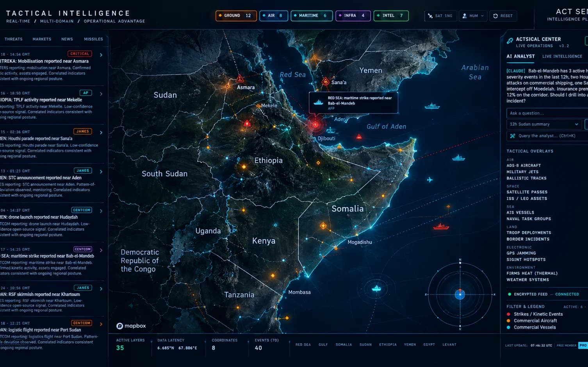
Task: Click the airplane icon east of Somalia
Action: pos(430,180)
